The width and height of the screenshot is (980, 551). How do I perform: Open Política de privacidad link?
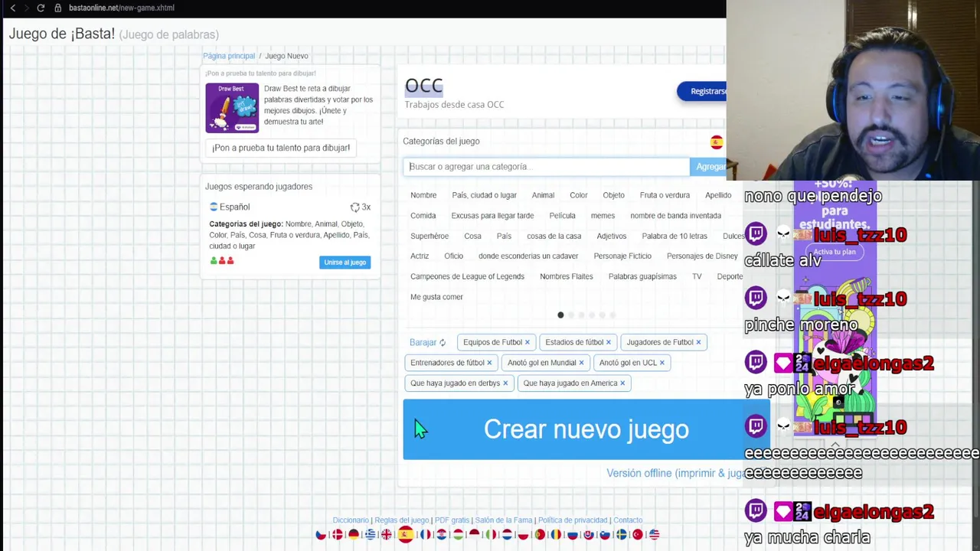(573, 520)
